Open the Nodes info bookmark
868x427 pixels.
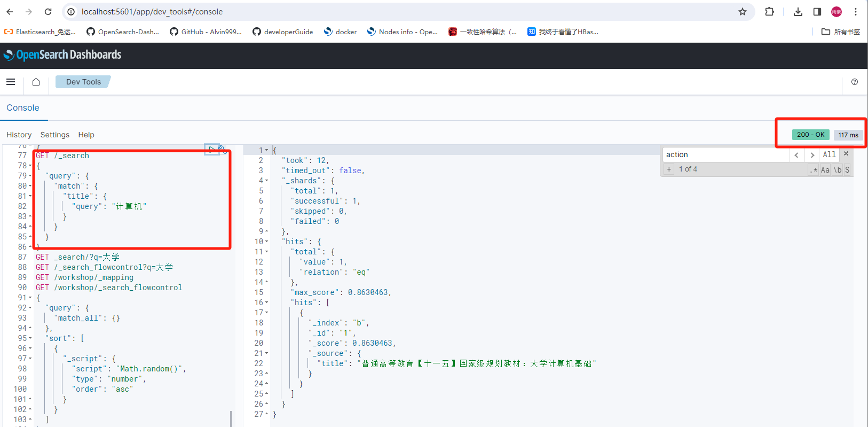pos(403,32)
